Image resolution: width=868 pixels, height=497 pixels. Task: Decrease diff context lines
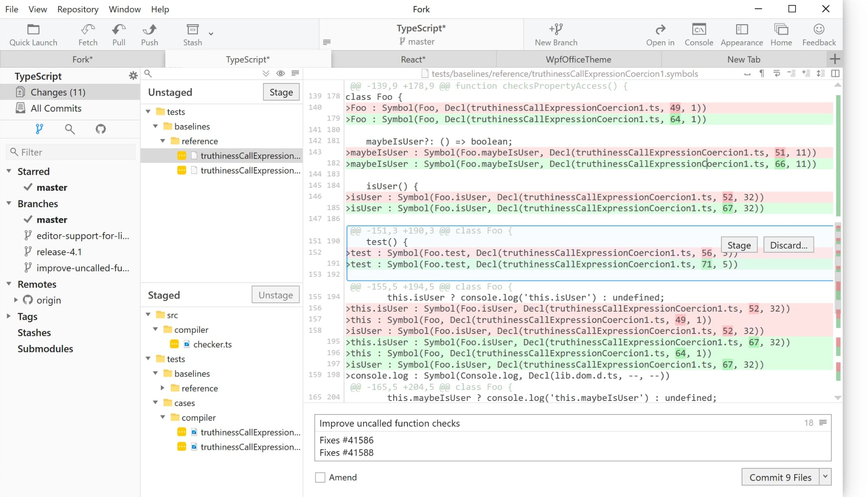[x=791, y=73]
